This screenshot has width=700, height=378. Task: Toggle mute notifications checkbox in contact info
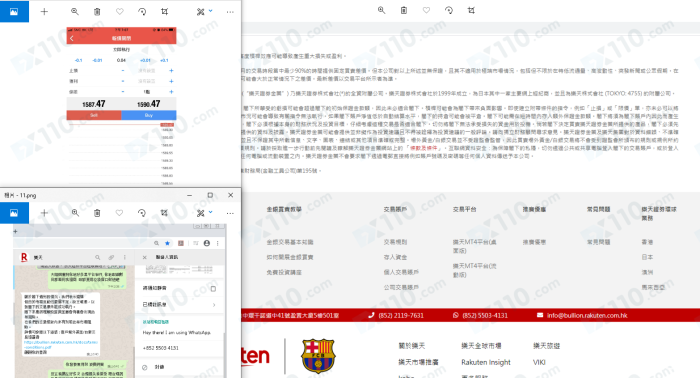coord(213,289)
